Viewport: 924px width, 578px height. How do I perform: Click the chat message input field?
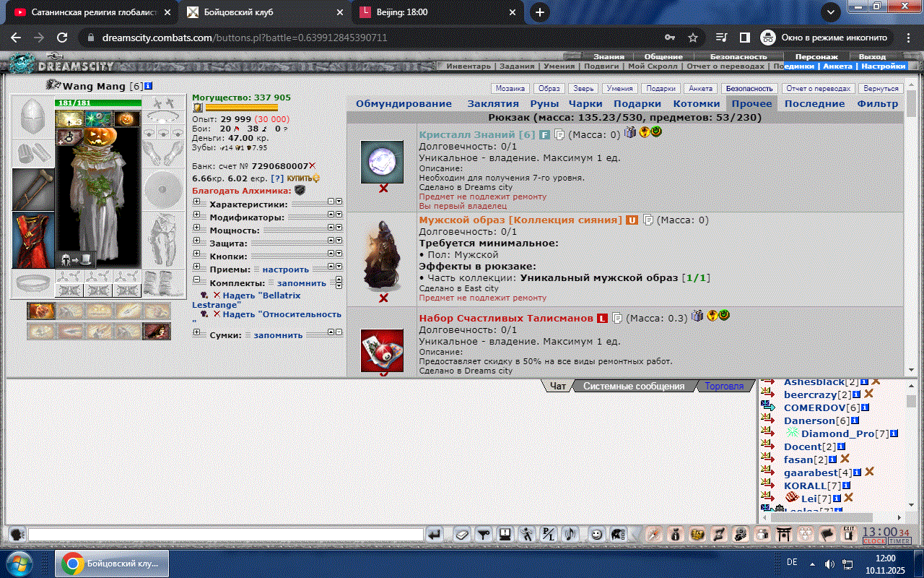225,535
